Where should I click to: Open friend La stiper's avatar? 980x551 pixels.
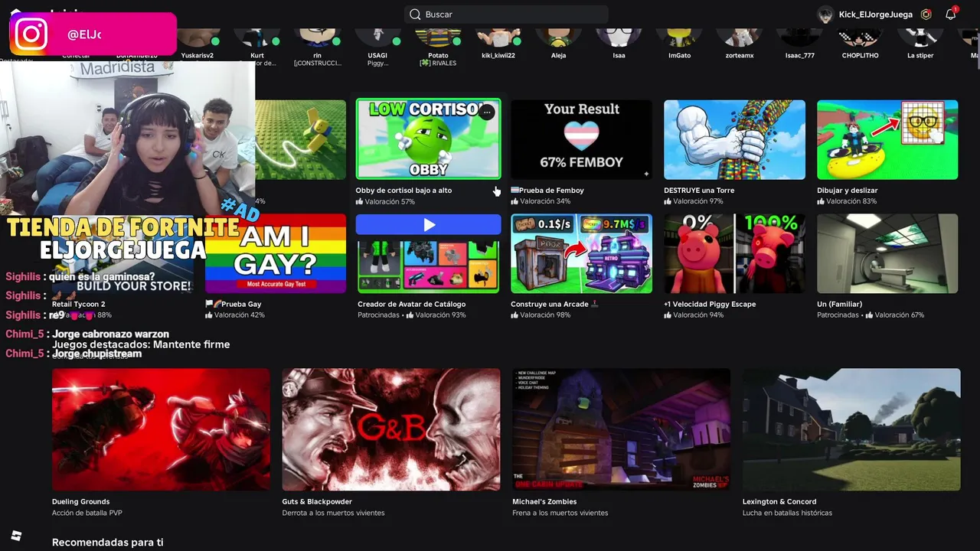920,37
